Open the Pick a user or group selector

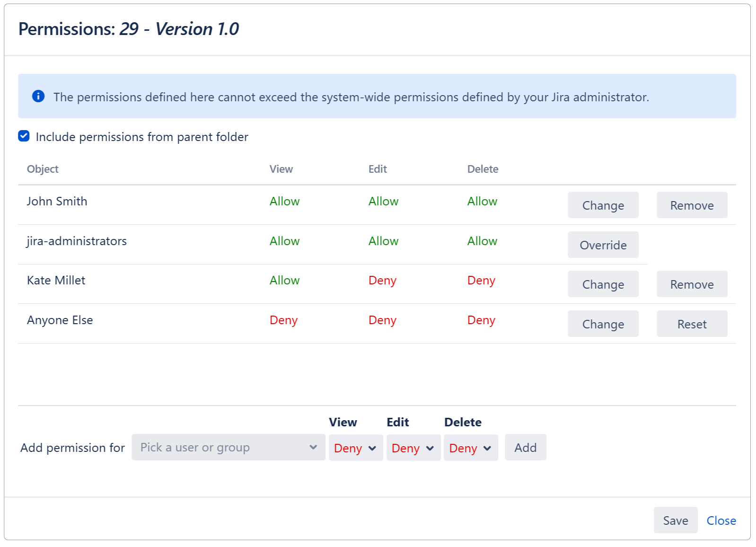click(x=228, y=447)
